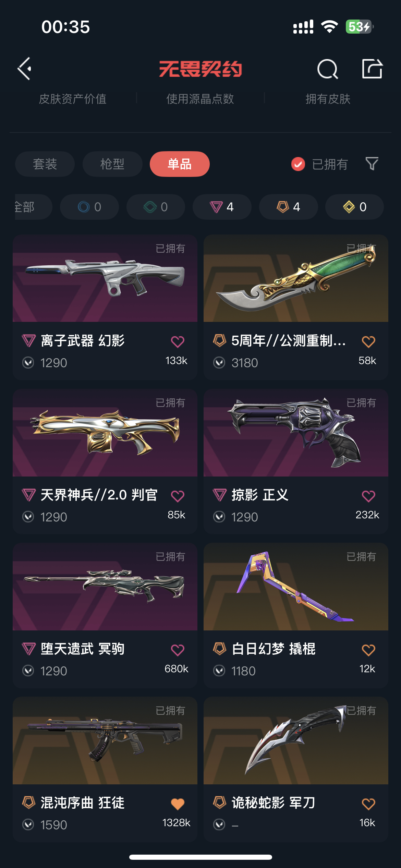The width and height of the screenshot is (401, 868).
Task: Select the blue circle tier filter showing 0
Action: pyautogui.click(x=89, y=207)
